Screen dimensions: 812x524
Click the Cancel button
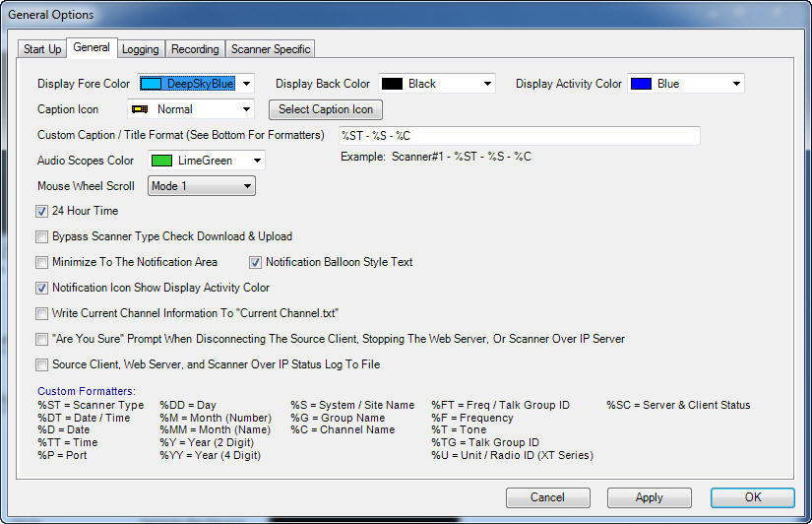[548, 497]
